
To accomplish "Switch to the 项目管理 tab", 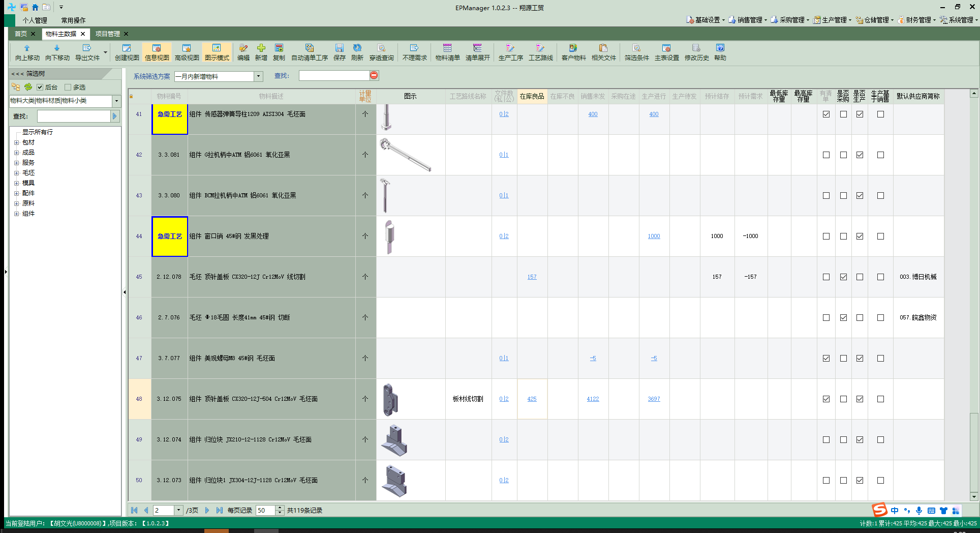I will 108,34.
